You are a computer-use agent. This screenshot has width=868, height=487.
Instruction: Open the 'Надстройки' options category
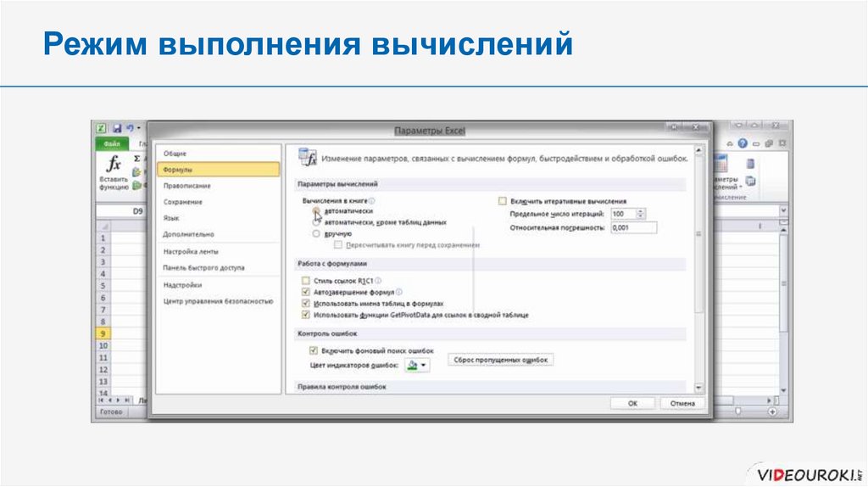pos(218,285)
